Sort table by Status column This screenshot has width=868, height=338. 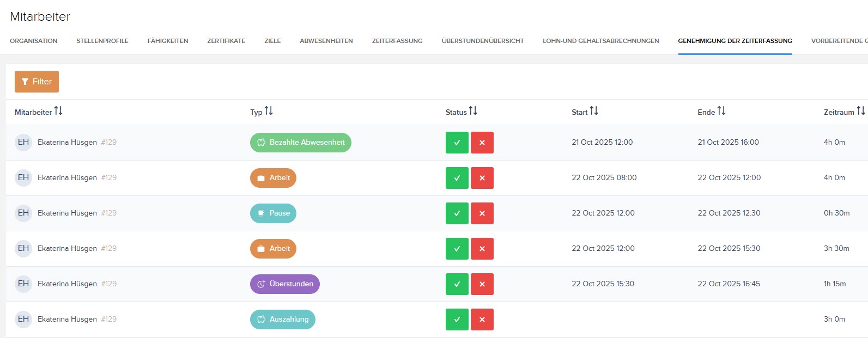[x=473, y=111]
